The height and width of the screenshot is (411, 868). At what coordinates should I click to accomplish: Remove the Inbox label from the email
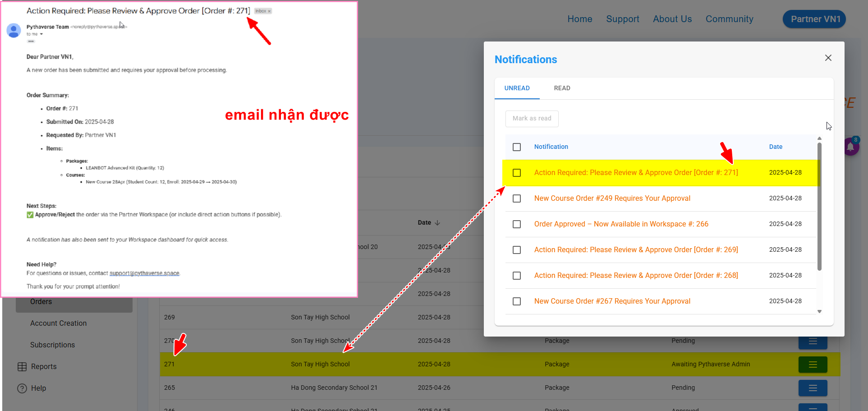[x=269, y=11]
